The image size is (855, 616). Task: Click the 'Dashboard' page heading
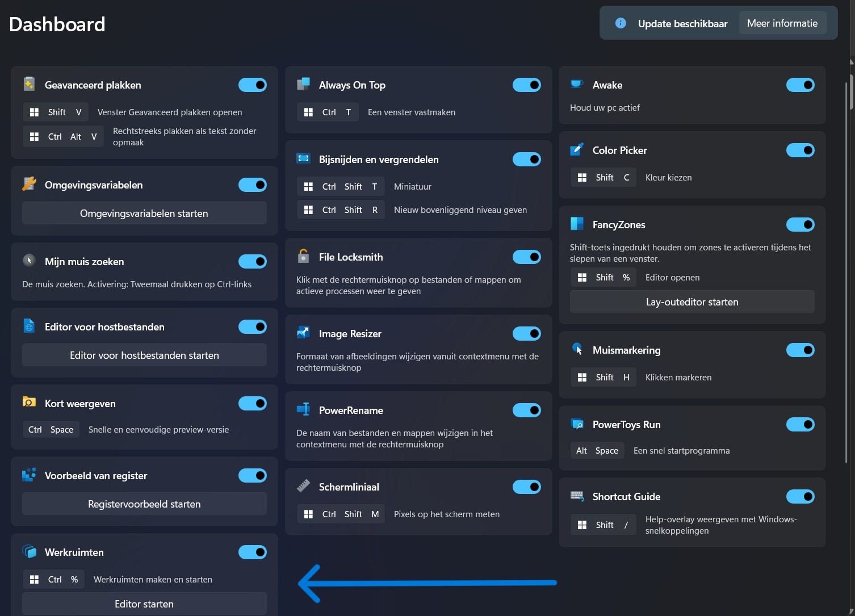click(57, 24)
